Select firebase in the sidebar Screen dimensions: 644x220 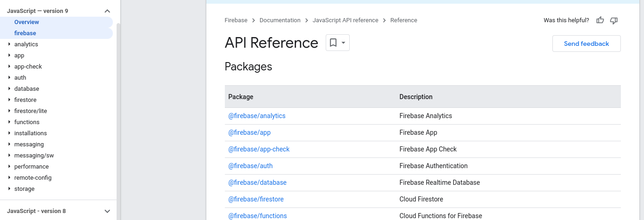[25, 33]
